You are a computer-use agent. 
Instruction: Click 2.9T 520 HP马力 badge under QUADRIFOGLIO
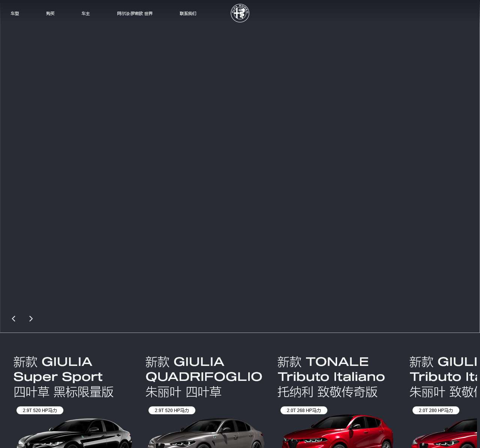click(172, 411)
